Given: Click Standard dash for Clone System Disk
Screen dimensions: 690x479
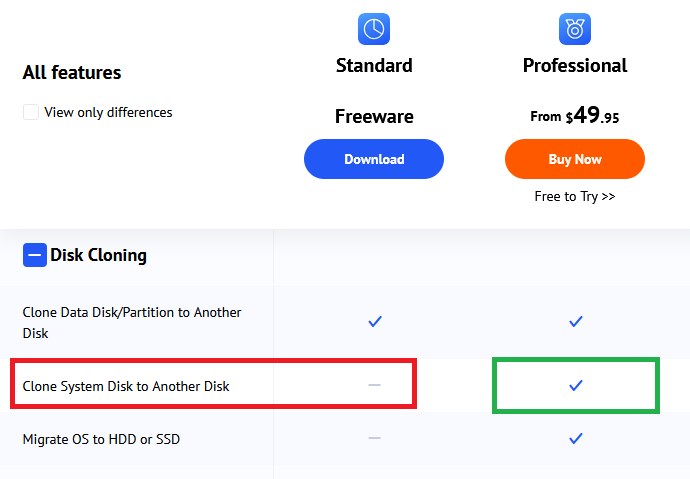Looking at the screenshot, I should pos(375,385).
